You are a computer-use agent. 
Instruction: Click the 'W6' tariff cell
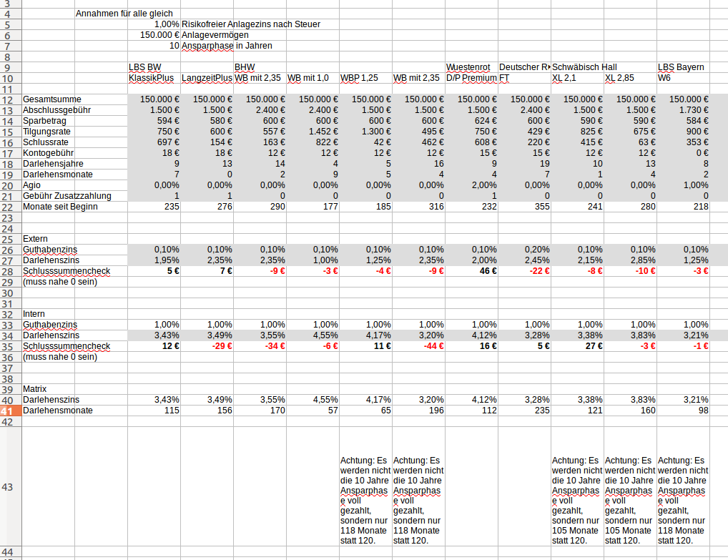[684, 77]
